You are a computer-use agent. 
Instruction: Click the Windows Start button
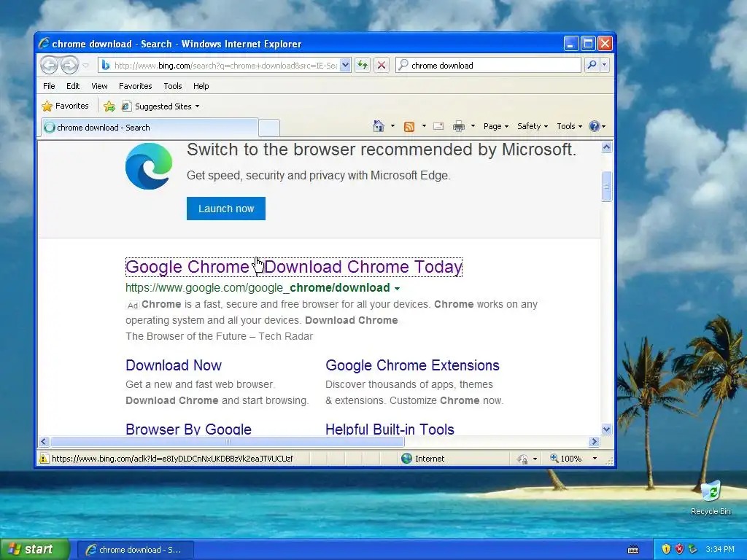click(x=34, y=549)
